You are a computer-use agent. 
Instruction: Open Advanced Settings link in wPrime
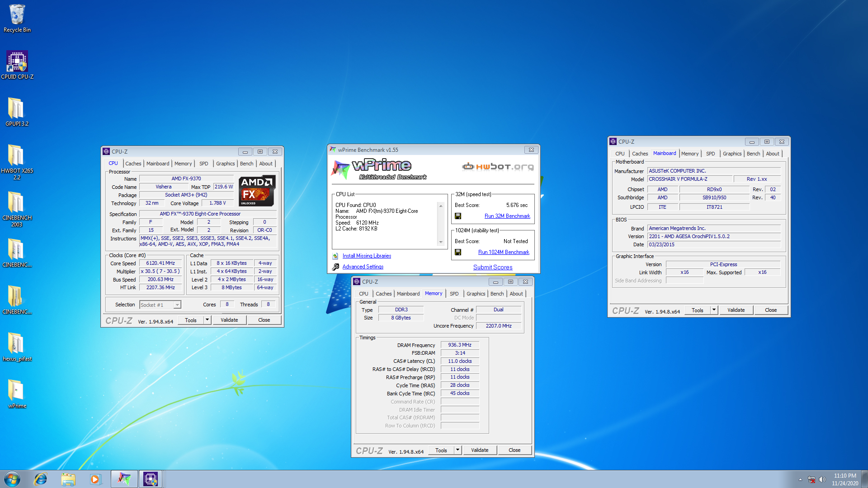[x=363, y=267]
